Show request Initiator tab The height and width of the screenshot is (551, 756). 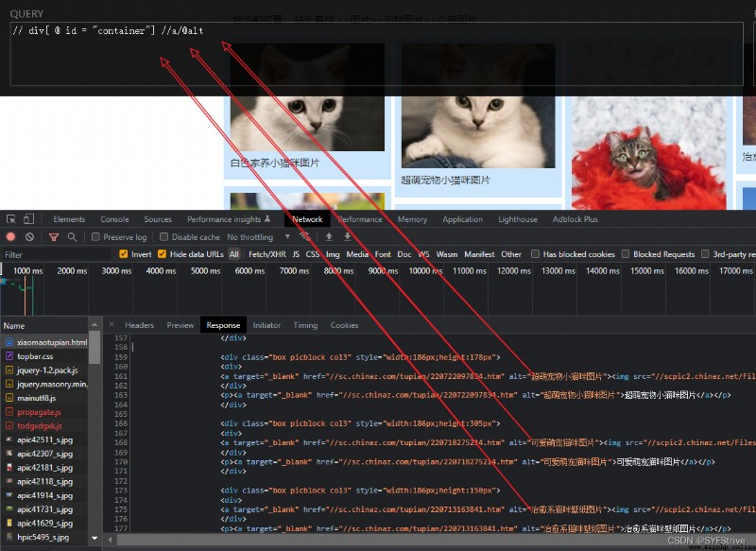[x=266, y=325]
